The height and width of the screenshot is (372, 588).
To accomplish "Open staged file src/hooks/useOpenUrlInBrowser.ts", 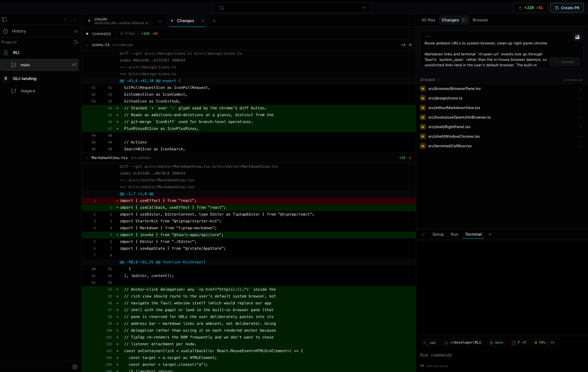I will [459, 117].
